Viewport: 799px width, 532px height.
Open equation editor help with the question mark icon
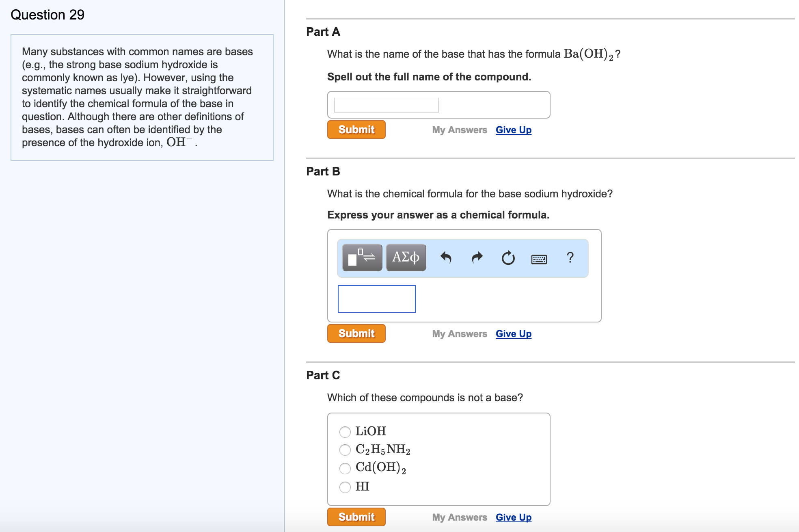[x=571, y=257]
